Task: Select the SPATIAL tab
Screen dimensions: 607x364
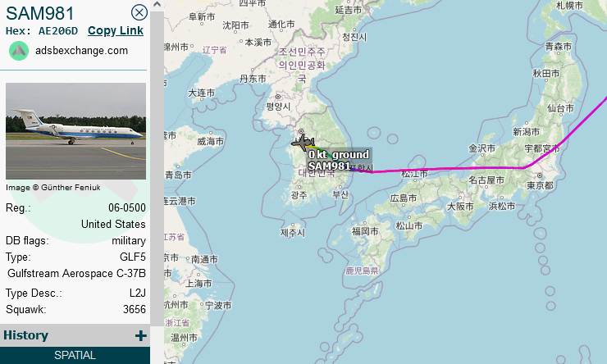Action: click(x=75, y=355)
